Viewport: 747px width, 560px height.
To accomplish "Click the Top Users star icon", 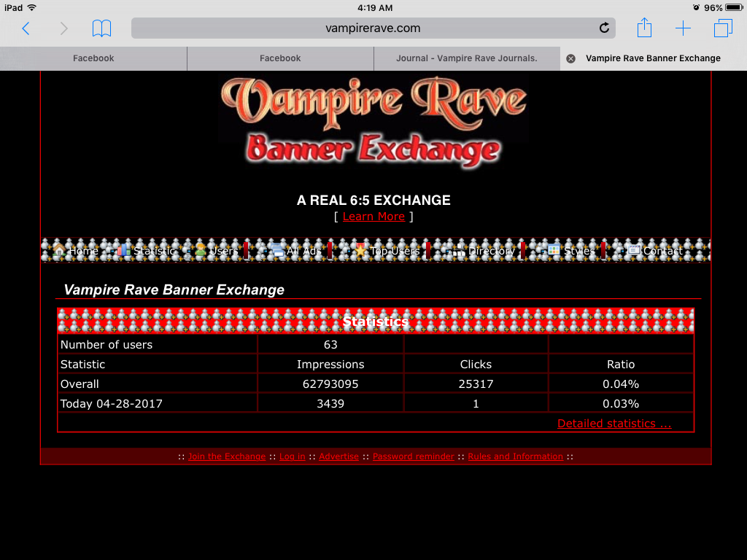I will 362,249.
